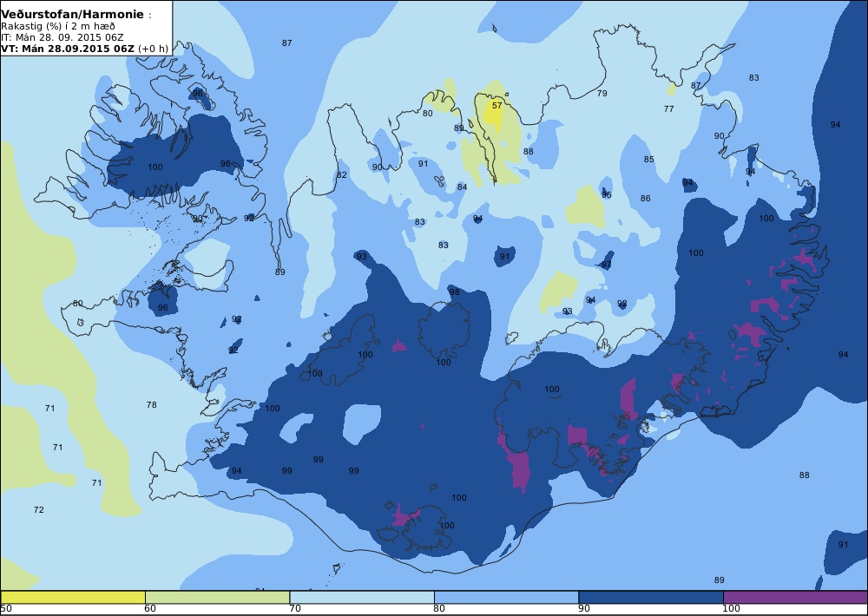Click the yellow 50–60 legend swatch
868x616 pixels.
click(x=73, y=597)
